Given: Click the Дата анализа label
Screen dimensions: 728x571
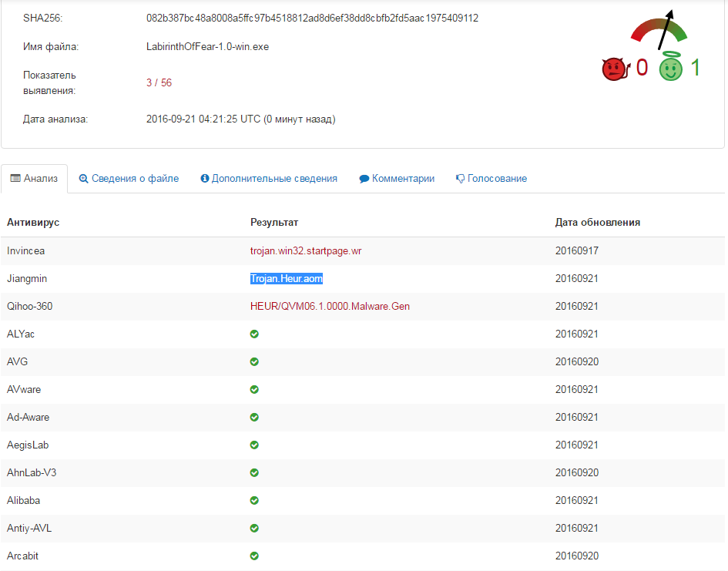Looking at the screenshot, I should [x=55, y=119].
